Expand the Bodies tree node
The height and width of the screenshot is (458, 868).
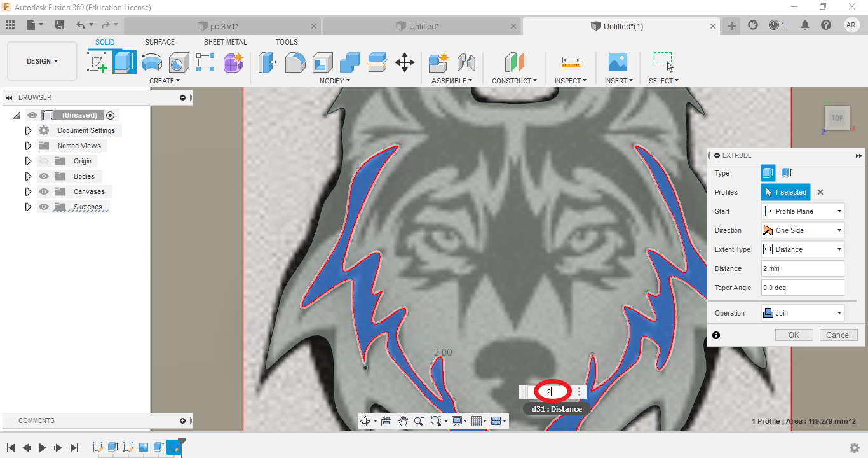tap(28, 176)
